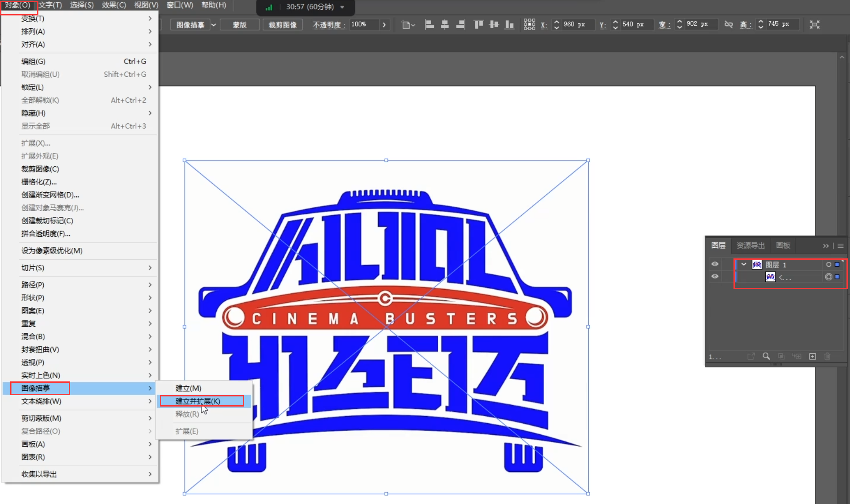850x504 pixels.
Task: Toggle constrain width and height proportions link
Action: (x=729, y=24)
